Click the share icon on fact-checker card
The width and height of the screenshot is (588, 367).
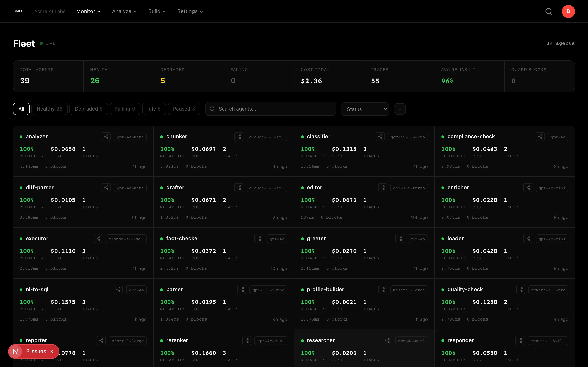[x=258, y=238]
